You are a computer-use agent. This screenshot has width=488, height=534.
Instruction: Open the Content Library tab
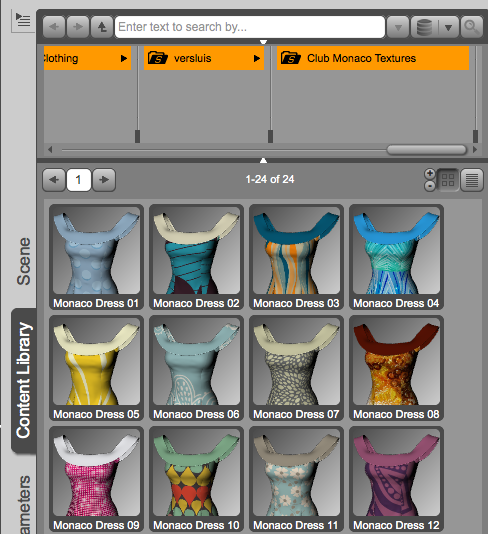tap(24, 380)
